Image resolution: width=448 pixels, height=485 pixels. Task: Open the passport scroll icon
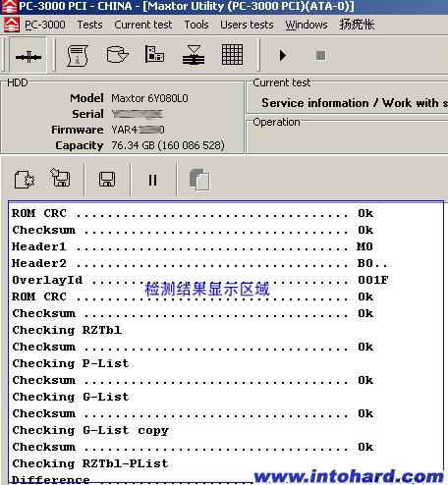pyautogui.click(x=78, y=56)
